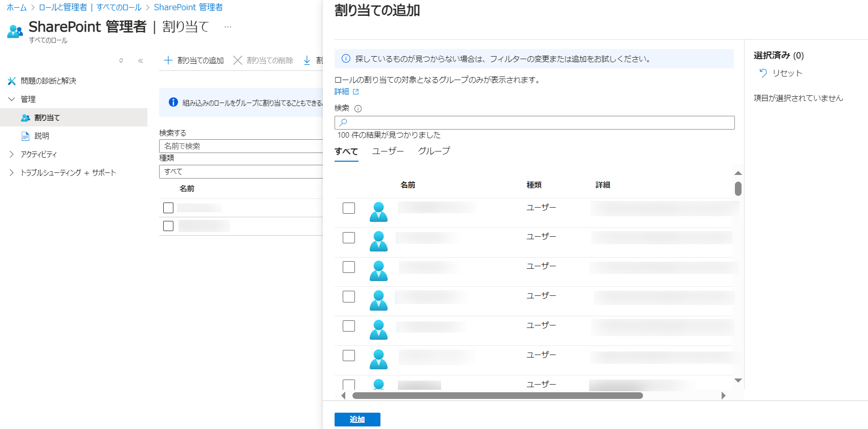Click the 名前 column header in panel

(407, 185)
